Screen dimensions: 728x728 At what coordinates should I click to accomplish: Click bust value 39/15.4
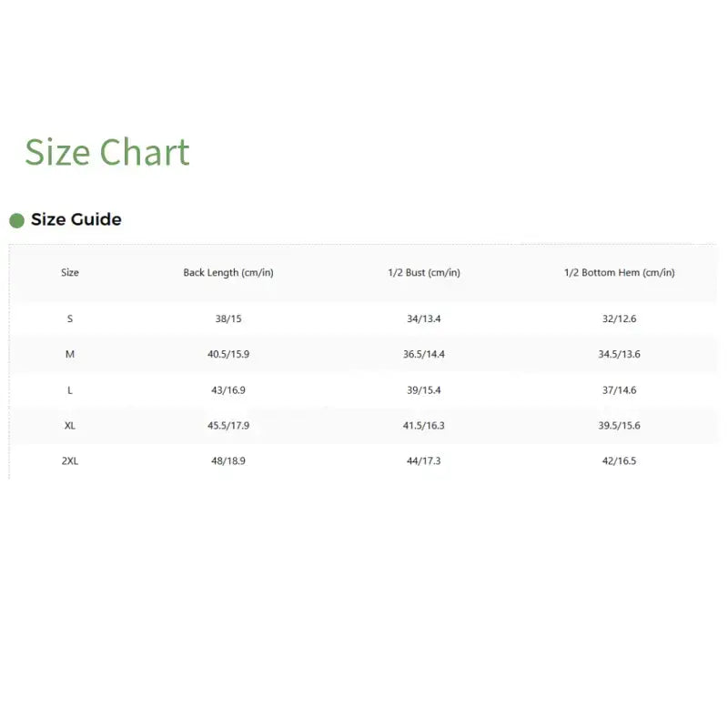(x=424, y=389)
